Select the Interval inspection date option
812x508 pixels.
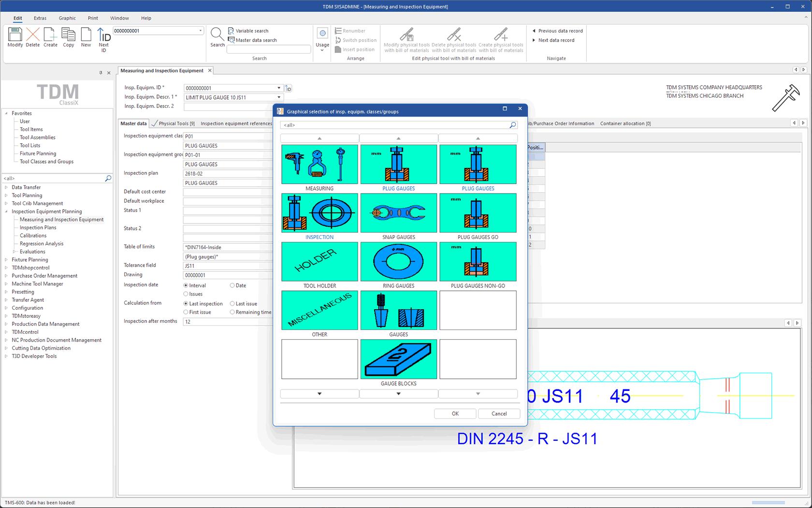[x=186, y=285]
